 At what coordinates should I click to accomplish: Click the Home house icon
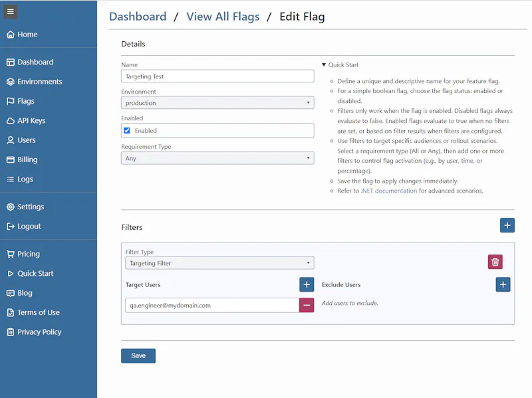11,35
